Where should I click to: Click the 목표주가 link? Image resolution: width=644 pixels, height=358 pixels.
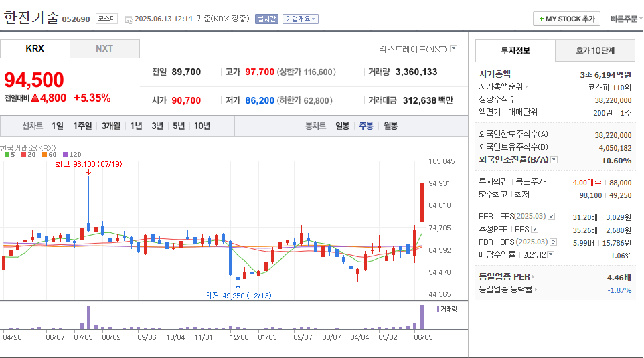[x=530, y=181]
